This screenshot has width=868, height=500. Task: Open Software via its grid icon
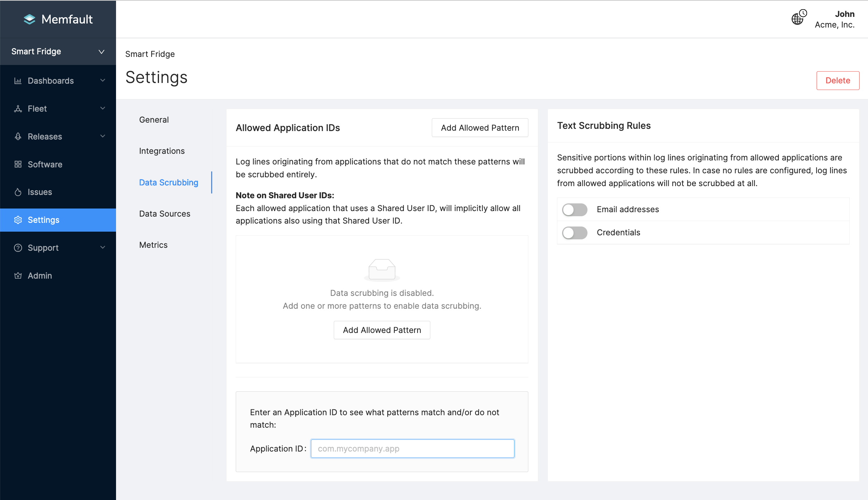tap(18, 164)
